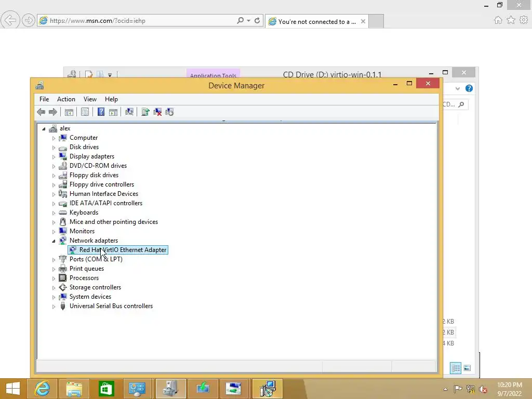Screen dimensions: 532x399
Task: Click the network tray icon
Action: 471,389
